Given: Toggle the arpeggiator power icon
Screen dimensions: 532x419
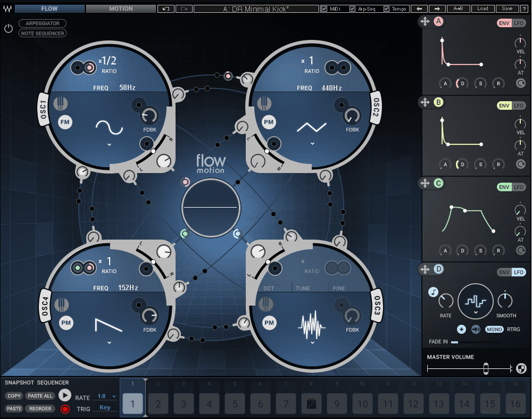Looking at the screenshot, I should [9, 29].
